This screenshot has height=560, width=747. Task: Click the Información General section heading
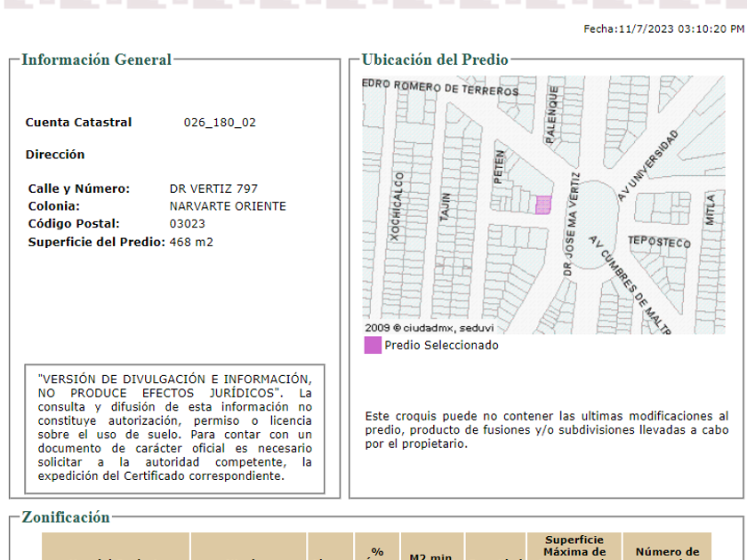click(x=96, y=60)
